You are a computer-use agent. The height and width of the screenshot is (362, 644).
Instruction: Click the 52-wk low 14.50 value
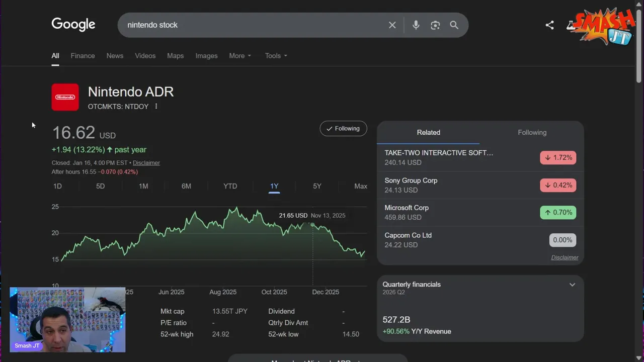pyautogui.click(x=351, y=334)
